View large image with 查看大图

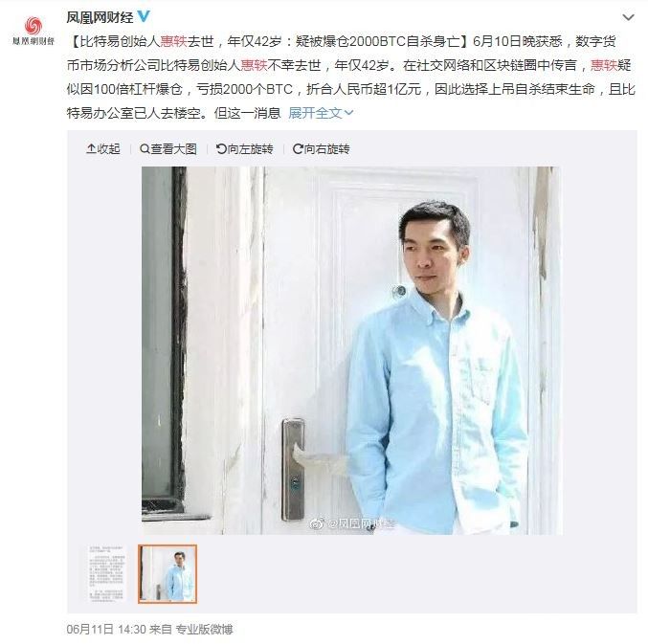(x=168, y=149)
